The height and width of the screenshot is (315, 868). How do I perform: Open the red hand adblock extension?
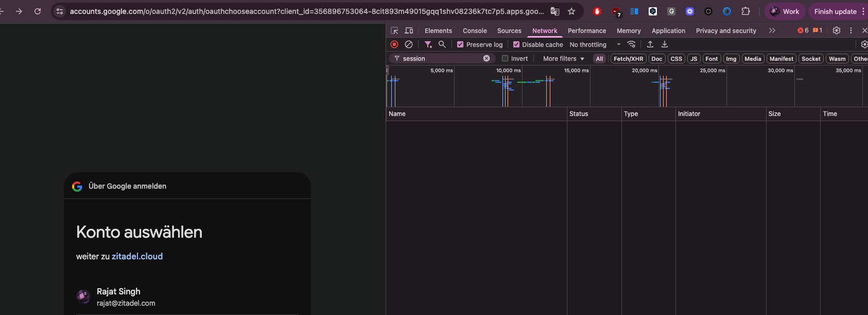[597, 11]
